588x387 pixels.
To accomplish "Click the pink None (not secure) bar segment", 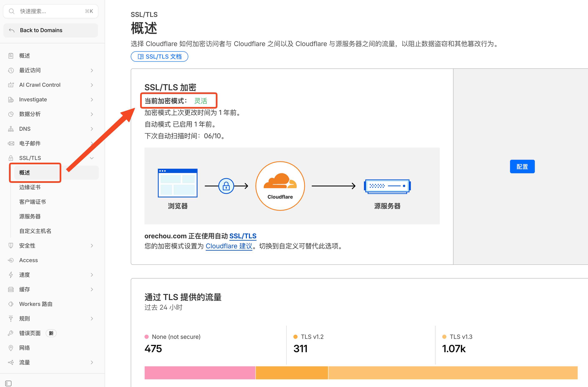I will tap(200, 373).
